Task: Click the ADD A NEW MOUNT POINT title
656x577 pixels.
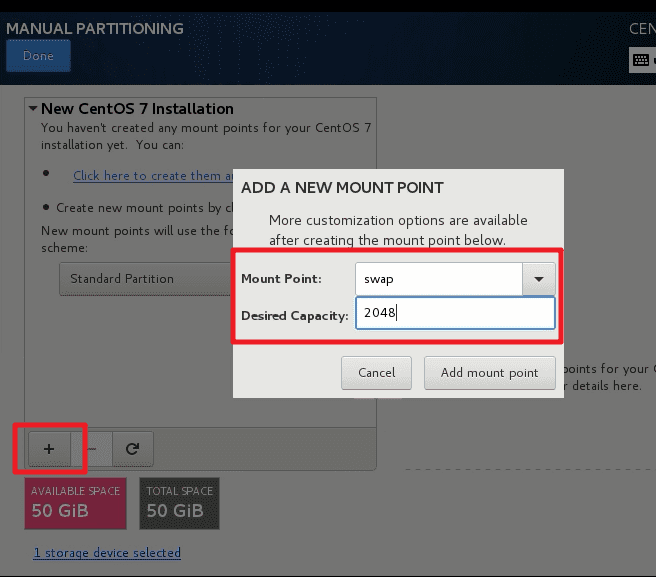Action: point(342,188)
